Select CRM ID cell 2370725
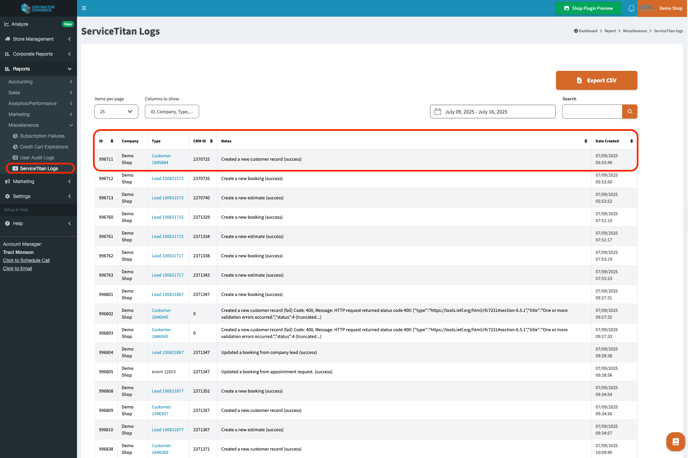This screenshot has height=458, width=688. 201,159
